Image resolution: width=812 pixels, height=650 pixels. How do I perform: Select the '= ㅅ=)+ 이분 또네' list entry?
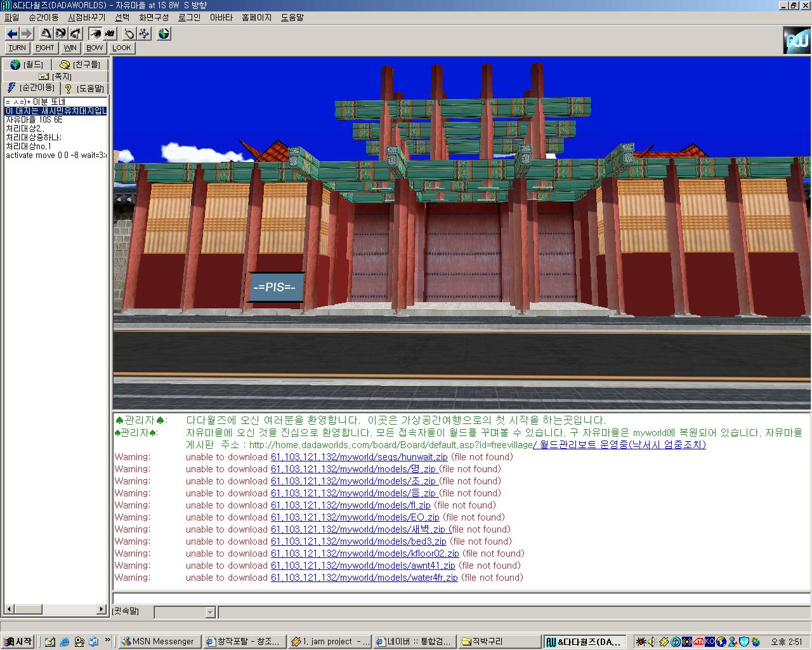pyautogui.click(x=56, y=102)
